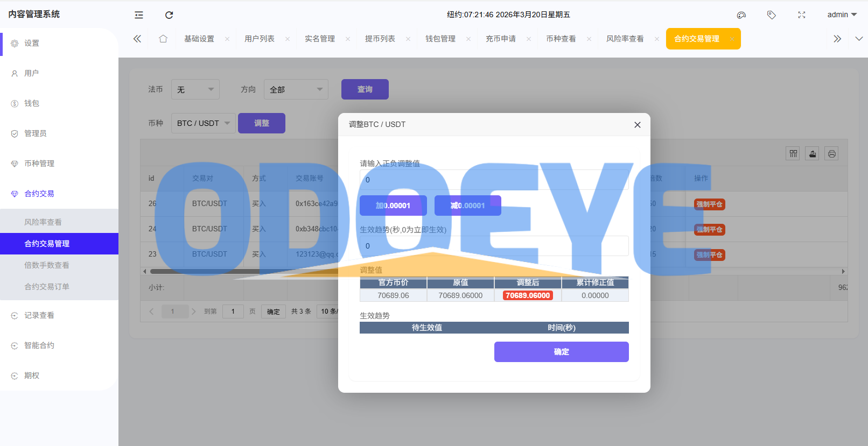The width and height of the screenshot is (868, 446).
Task: Click the export table icon
Action: 813,154
